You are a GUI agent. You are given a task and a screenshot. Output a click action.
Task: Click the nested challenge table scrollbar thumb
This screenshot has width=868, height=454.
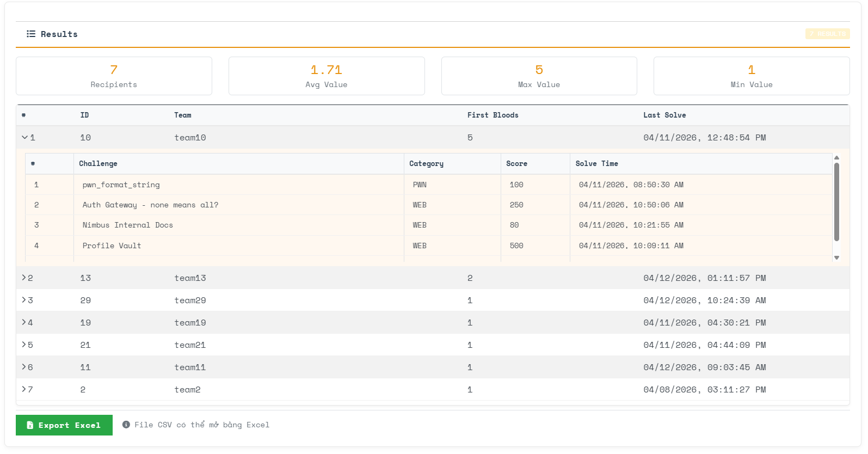837,202
